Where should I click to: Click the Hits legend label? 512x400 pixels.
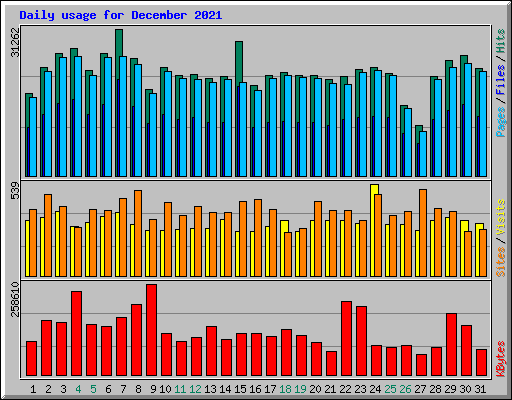point(501,41)
